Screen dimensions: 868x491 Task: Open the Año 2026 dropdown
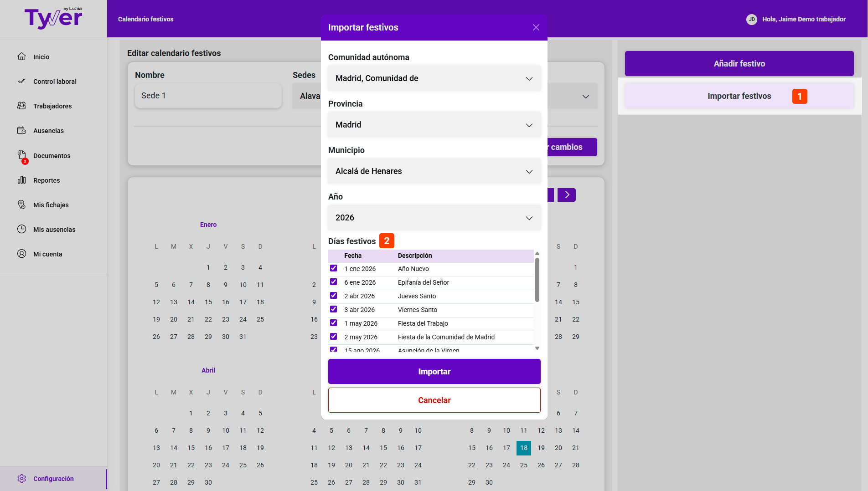point(434,218)
